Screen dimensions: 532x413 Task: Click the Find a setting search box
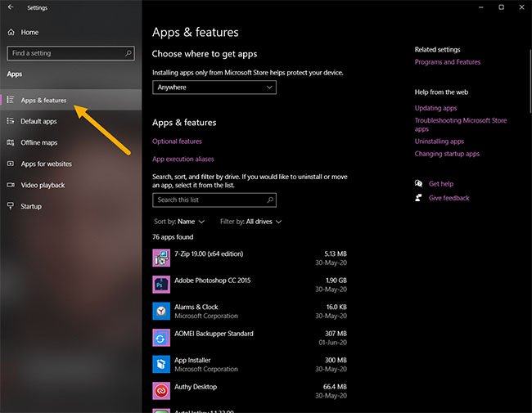70,53
